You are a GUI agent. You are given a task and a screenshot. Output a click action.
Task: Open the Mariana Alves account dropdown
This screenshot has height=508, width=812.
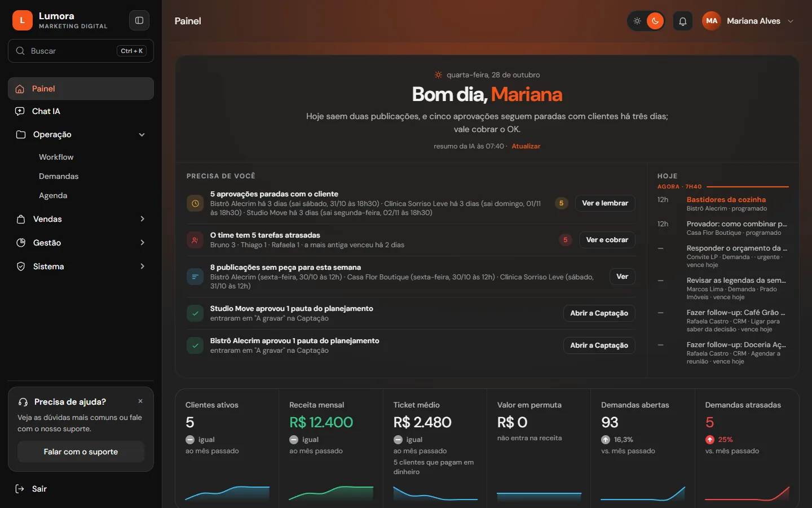pos(748,21)
